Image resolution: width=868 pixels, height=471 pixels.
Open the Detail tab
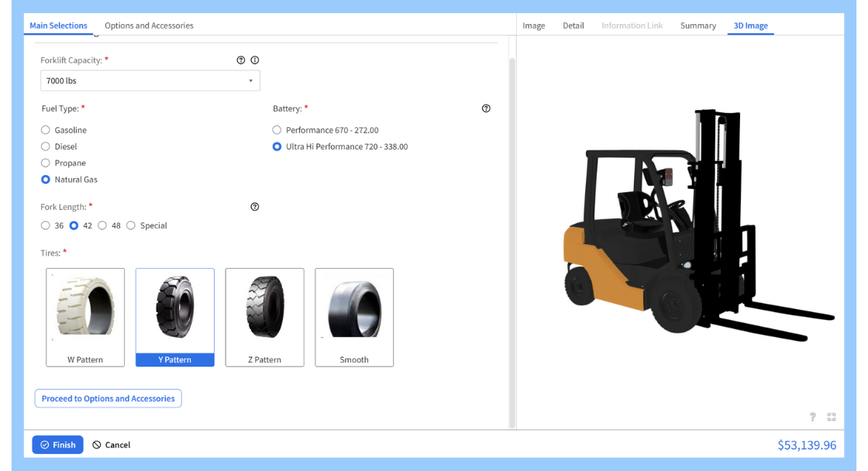(x=573, y=26)
